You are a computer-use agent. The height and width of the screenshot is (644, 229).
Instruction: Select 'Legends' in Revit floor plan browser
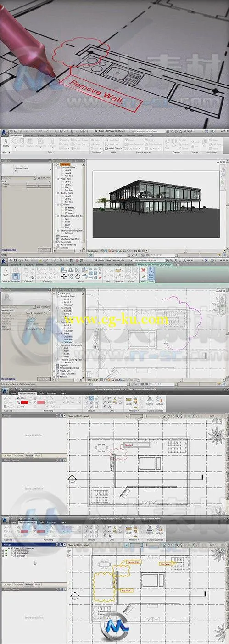[64, 365]
